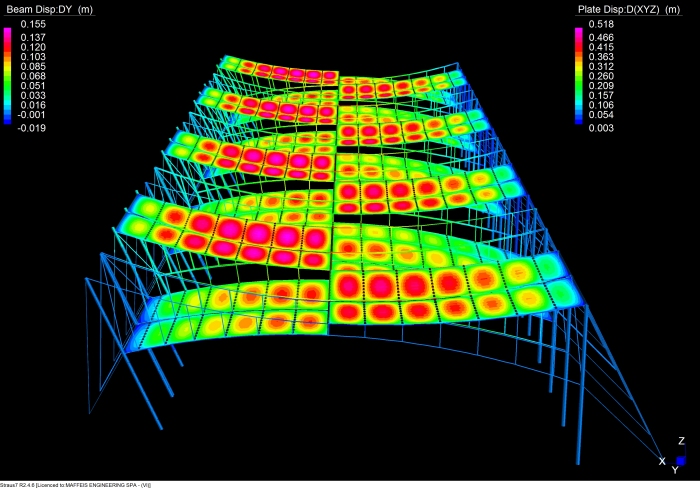Click the 0.106 plate legend value
Screen dimensions: 700x489
click(x=601, y=105)
